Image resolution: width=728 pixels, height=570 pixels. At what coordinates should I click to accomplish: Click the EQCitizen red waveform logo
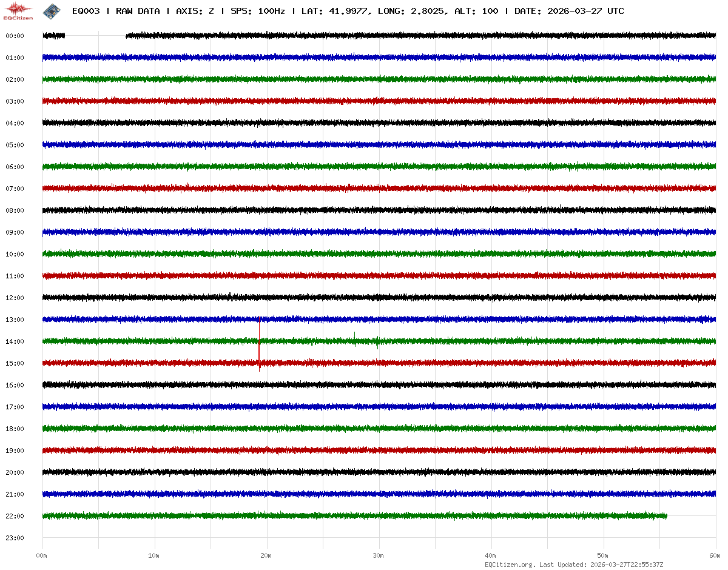click(18, 10)
